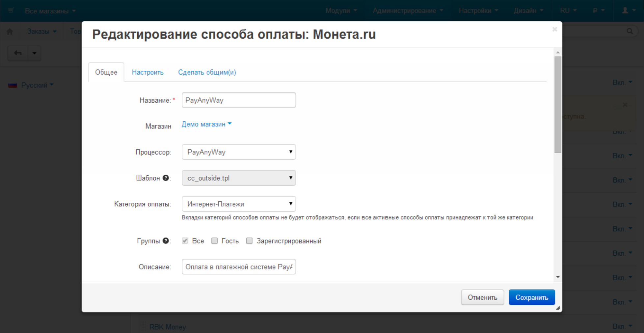
Task: Expand the Русский language dropdown
Action: tap(37, 85)
